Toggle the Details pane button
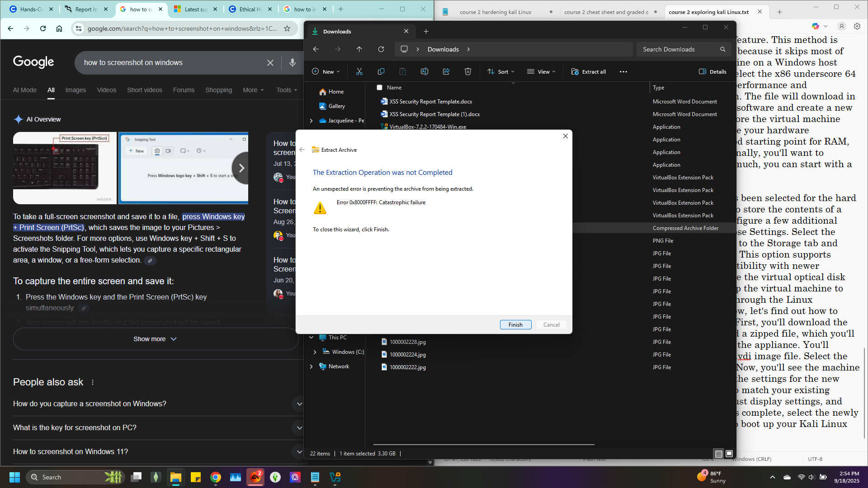The width and height of the screenshot is (868, 488). (x=712, y=72)
